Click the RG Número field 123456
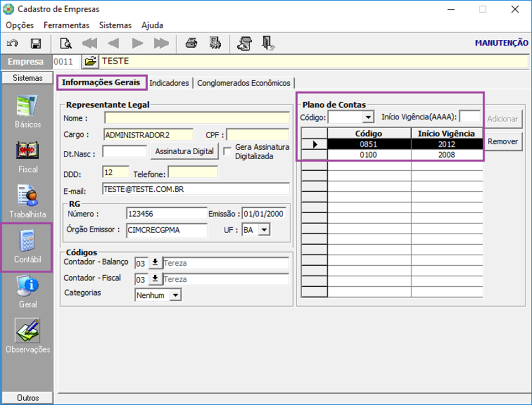Image resolution: width=532 pixels, height=405 pixels. pyautogui.click(x=166, y=213)
